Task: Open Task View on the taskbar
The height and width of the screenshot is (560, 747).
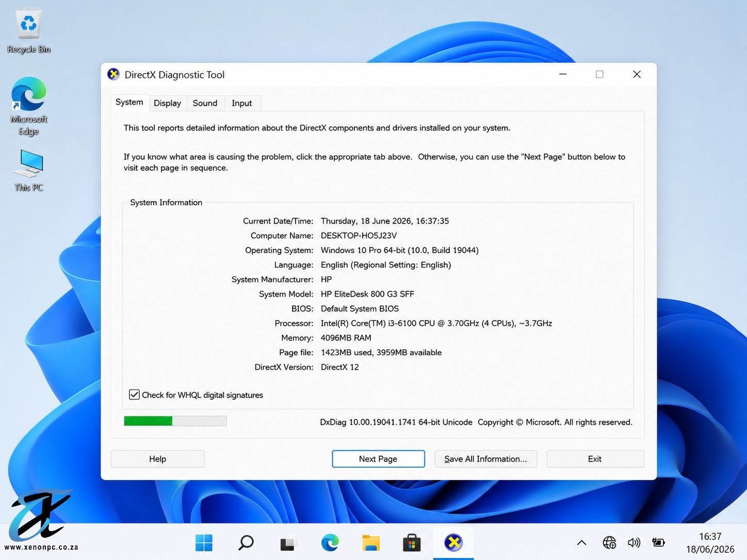Action: click(x=288, y=543)
